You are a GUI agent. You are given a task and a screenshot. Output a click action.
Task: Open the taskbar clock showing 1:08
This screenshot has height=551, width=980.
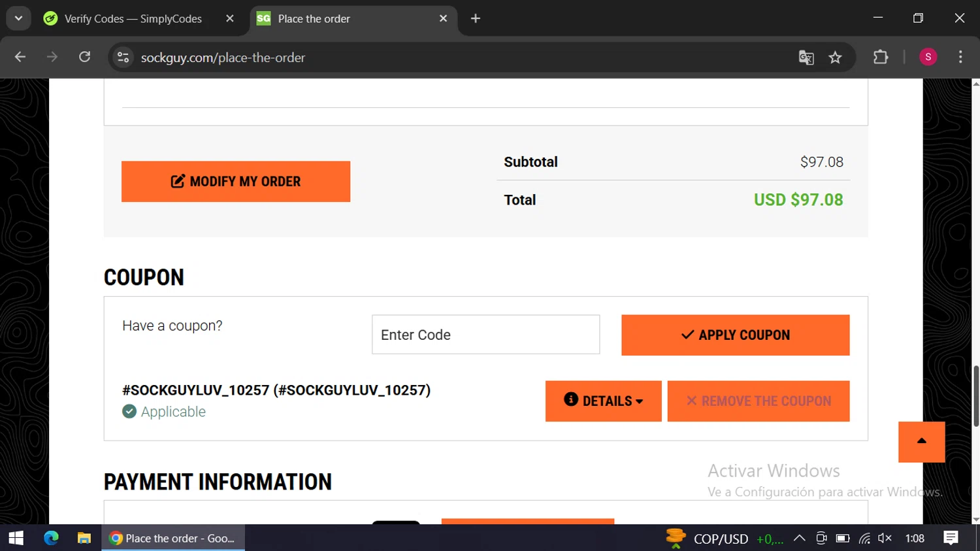(x=915, y=539)
